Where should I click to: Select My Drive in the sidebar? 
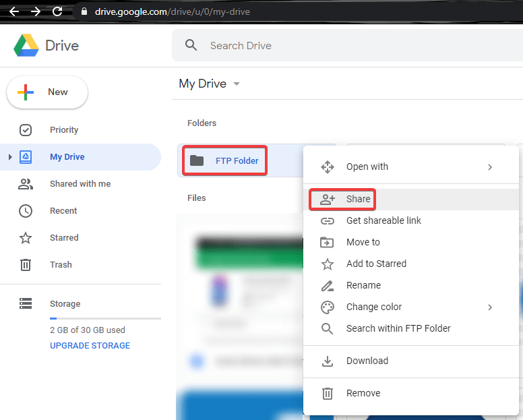coord(80,157)
